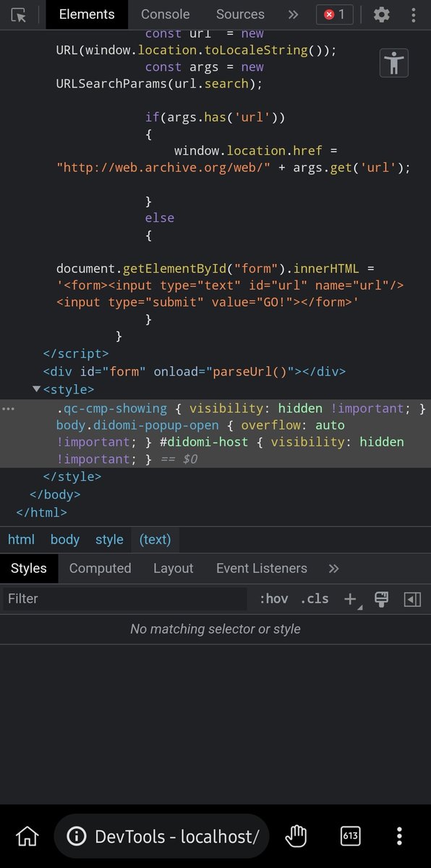The height and width of the screenshot is (868, 431).
Task: Show more DevTools tabs chevron
Action: coord(293,14)
